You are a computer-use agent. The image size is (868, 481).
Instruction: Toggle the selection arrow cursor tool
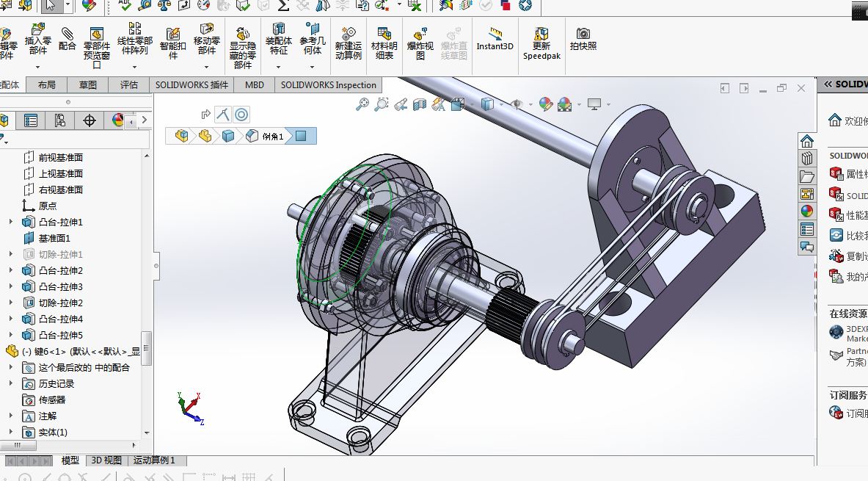tap(51, 6)
